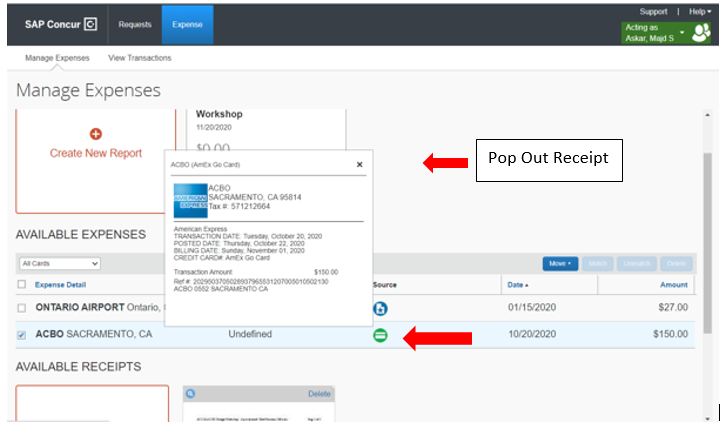This screenshot has width=727, height=433.
Task: Click the ACBO green source icon
Action: pyautogui.click(x=380, y=335)
